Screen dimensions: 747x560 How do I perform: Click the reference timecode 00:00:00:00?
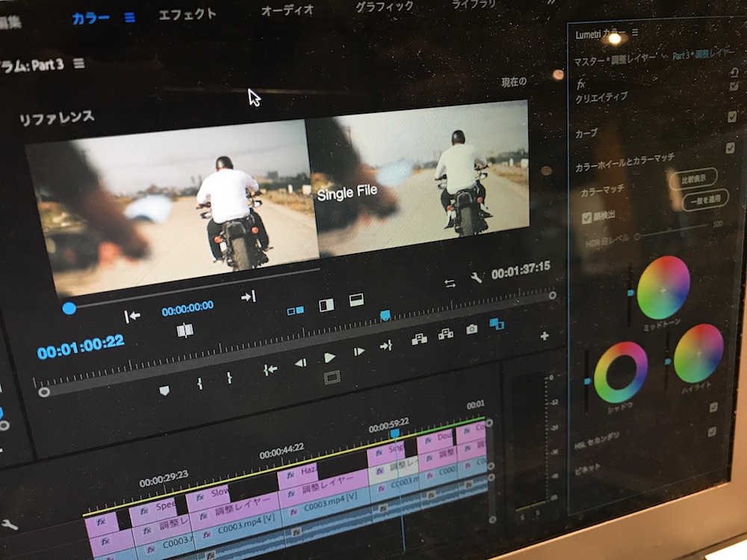(187, 308)
